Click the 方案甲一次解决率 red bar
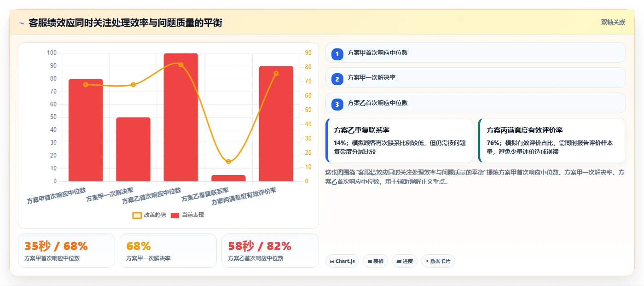This screenshot has width=644, height=286. click(x=133, y=149)
